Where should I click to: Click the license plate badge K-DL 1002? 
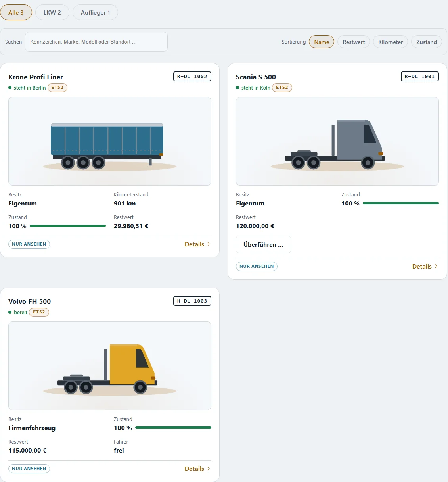pos(192,76)
